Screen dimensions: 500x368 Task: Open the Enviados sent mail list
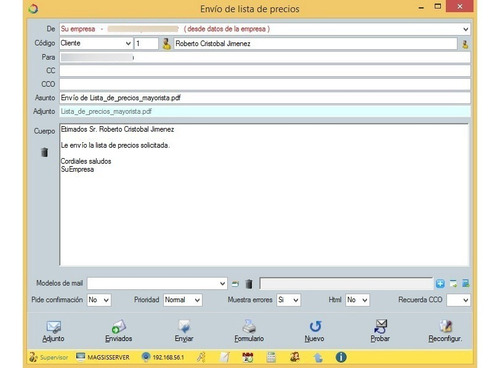click(x=119, y=331)
